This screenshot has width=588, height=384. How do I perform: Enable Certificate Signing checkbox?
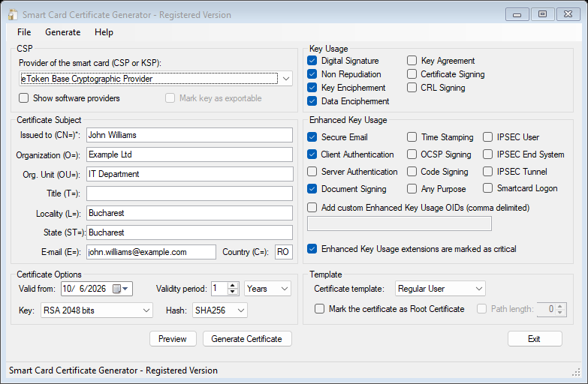412,74
